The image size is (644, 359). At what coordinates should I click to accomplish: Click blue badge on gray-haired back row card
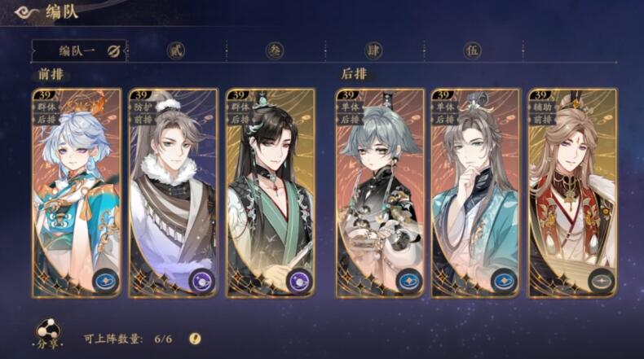(x=409, y=282)
